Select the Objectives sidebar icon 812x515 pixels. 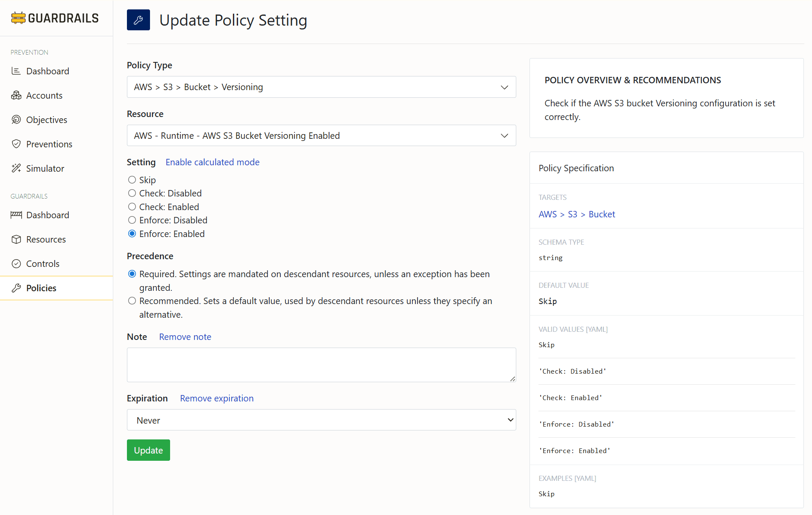[x=16, y=120]
